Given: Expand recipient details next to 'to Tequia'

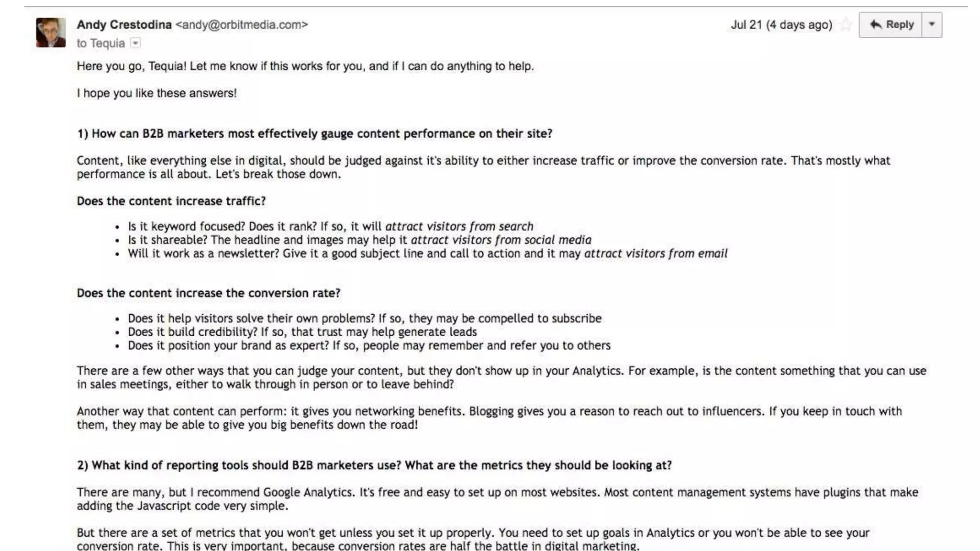Looking at the screenshot, I should point(135,43).
